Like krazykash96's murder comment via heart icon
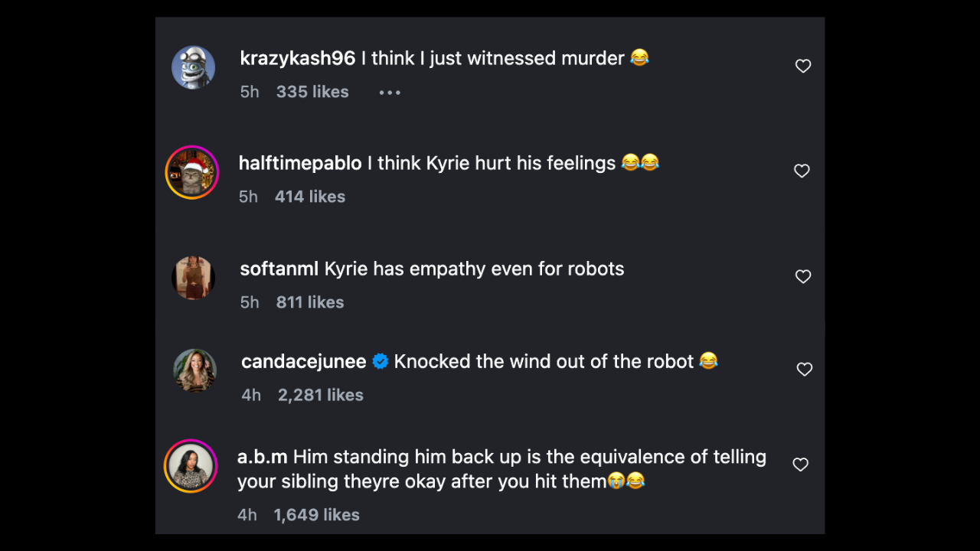 pyautogui.click(x=802, y=66)
